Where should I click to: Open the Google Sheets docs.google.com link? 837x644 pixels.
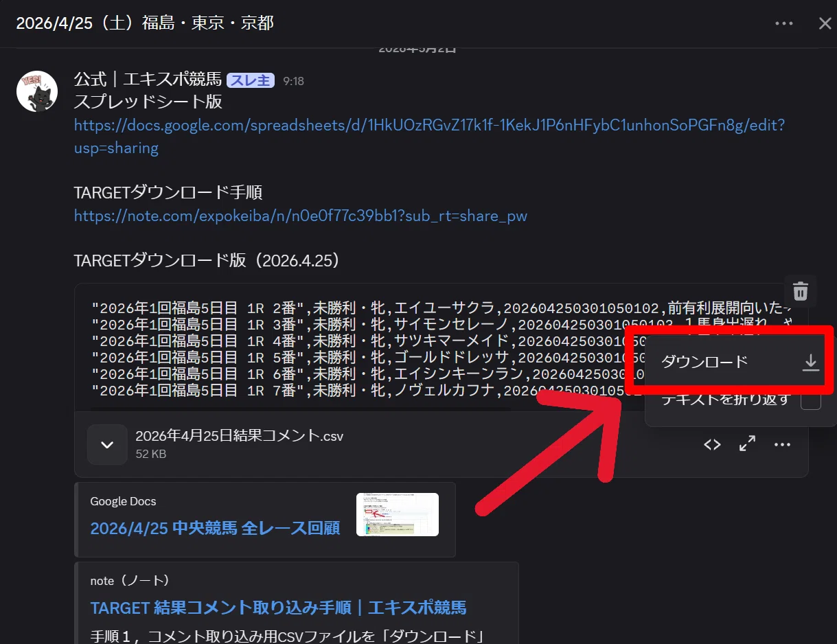point(429,137)
